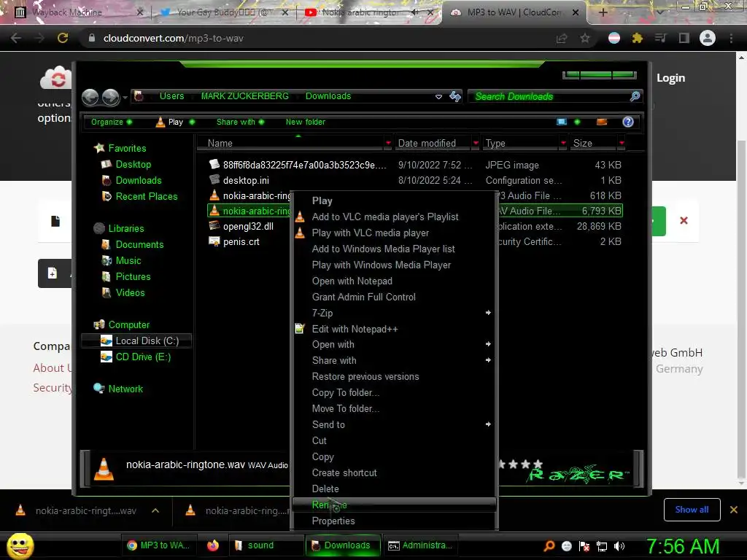Choose Edit with Notepad++
This screenshot has width=747, height=560.
point(395,329)
